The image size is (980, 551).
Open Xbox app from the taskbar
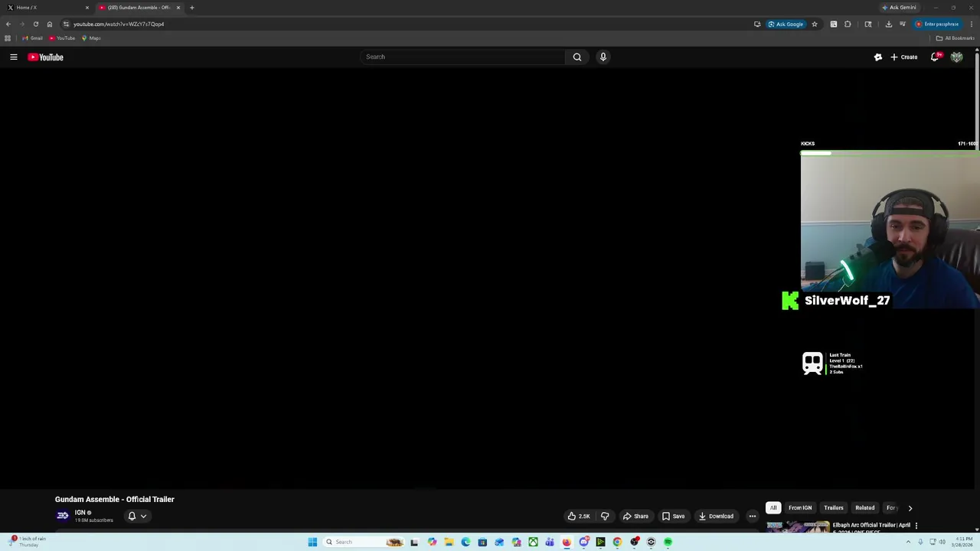tap(533, 542)
